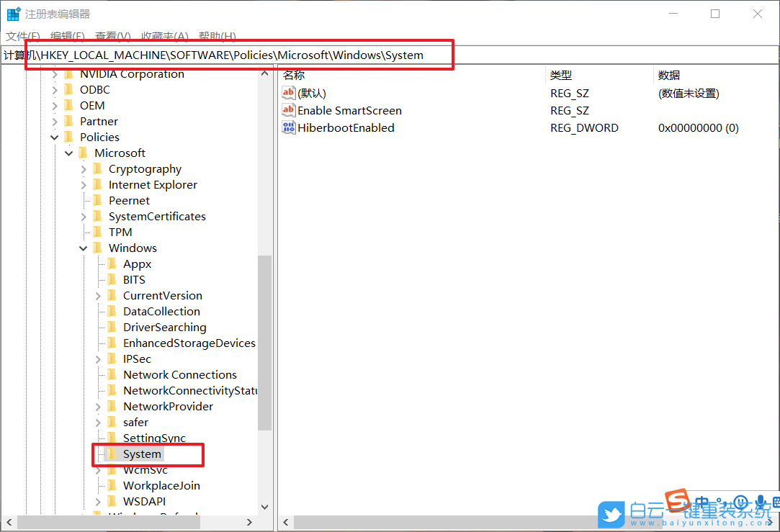The image size is (780, 532).
Task: Expand the safer node
Action: tap(99, 422)
